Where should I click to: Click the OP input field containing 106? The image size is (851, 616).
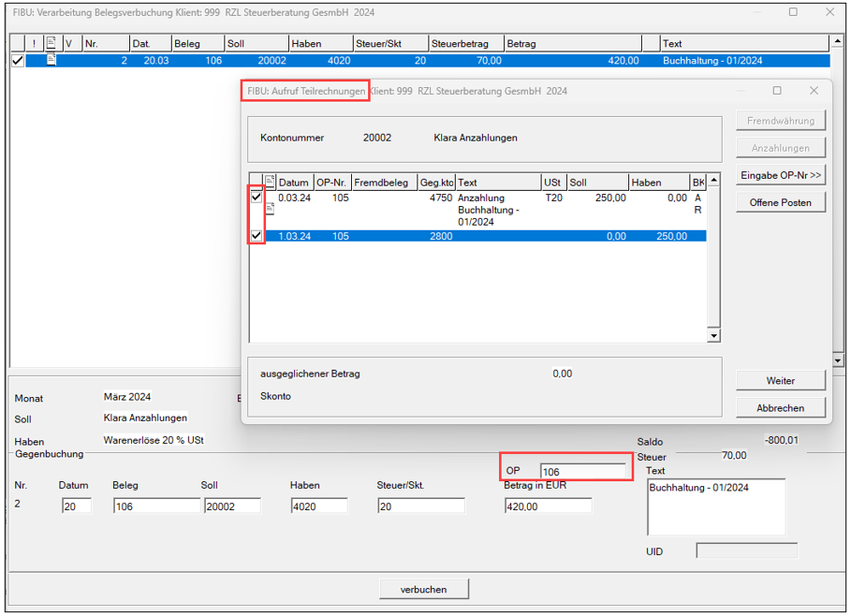click(x=582, y=472)
